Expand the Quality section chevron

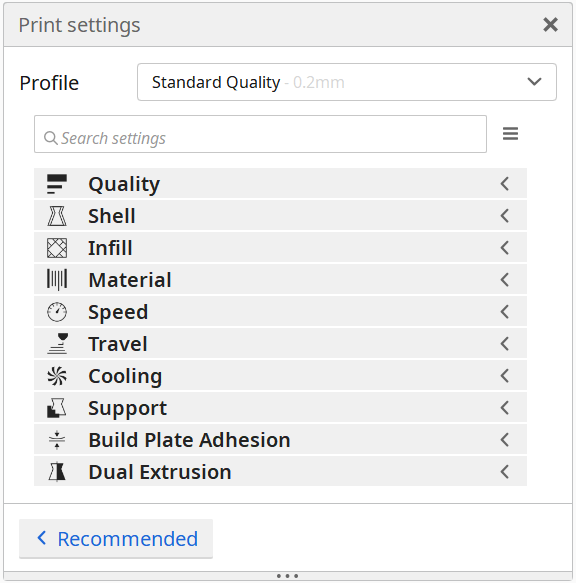pyautogui.click(x=505, y=184)
